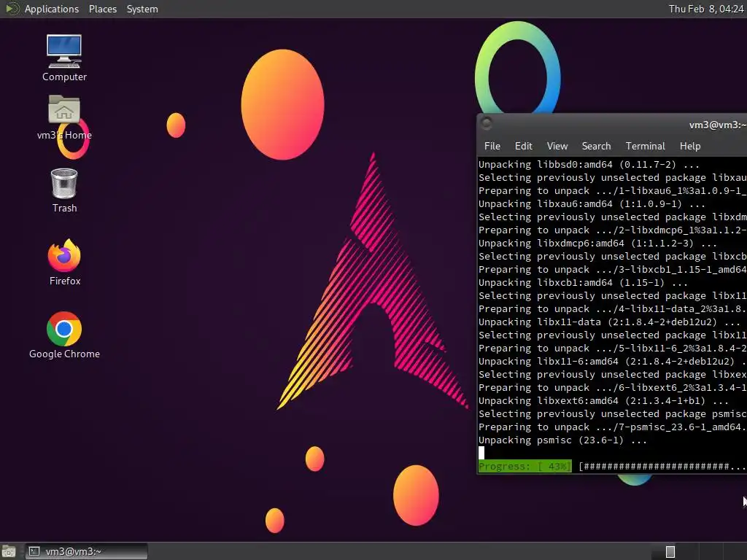Viewport: 747px width, 560px height.
Task: Click the white terminal cursor block
Action: 481,453
